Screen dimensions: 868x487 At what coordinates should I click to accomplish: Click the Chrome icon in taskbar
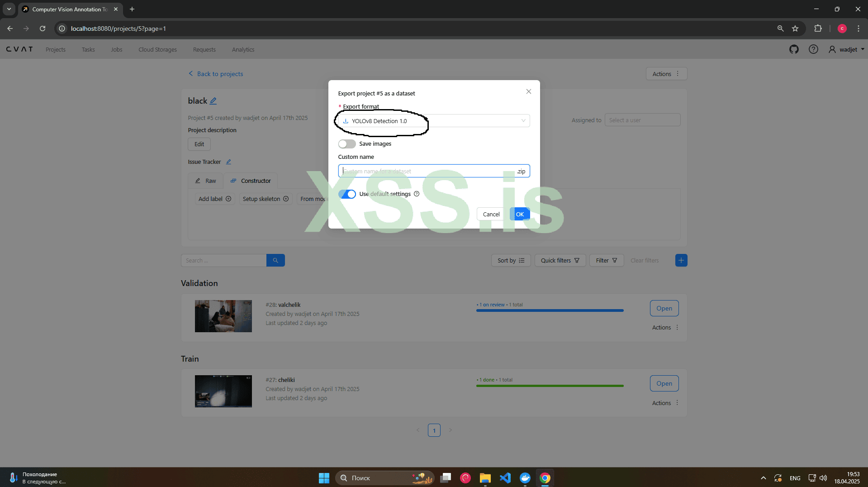pyautogui.click(x=545, y=478)
